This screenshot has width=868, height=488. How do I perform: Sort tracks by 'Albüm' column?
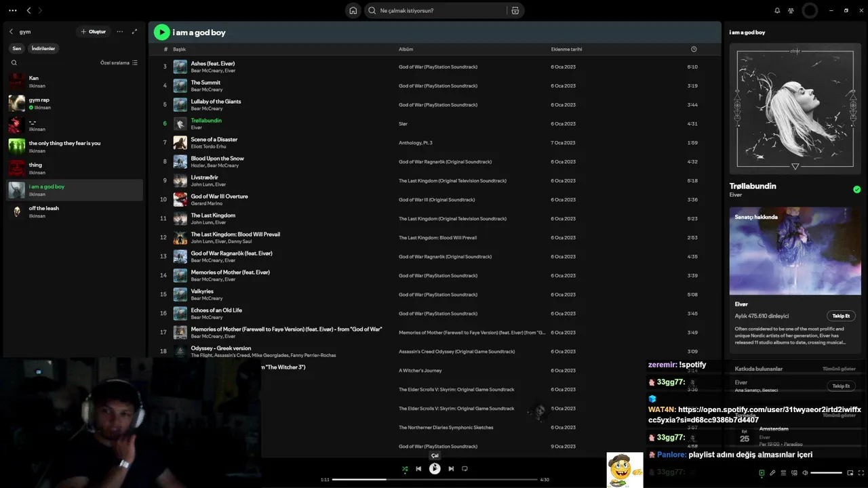(406, 49)
